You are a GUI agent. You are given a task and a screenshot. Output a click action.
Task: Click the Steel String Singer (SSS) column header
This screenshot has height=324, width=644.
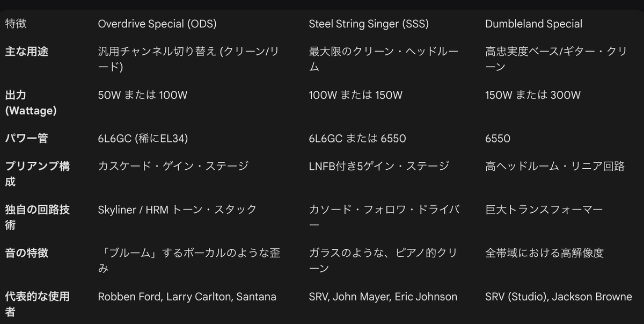369,24
